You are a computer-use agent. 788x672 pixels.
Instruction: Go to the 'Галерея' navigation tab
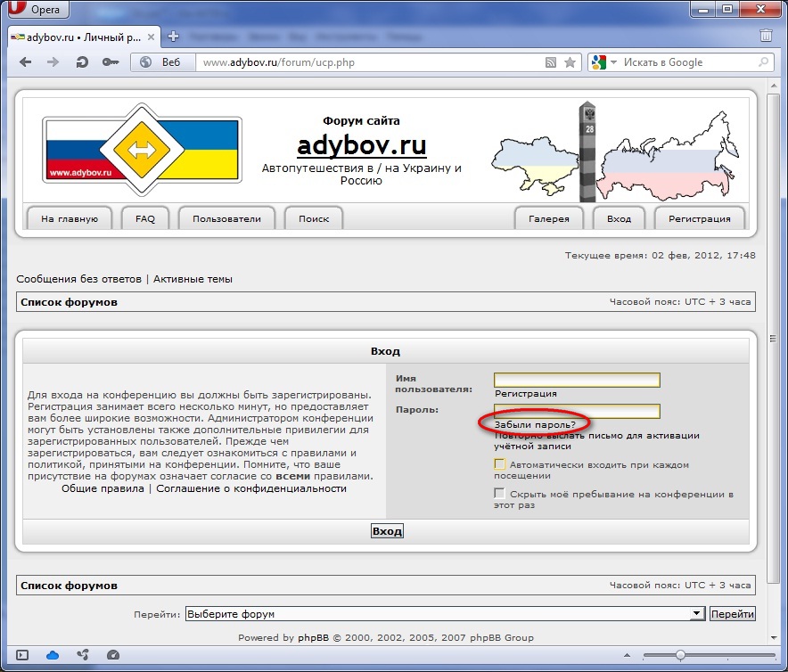[548, 218]
